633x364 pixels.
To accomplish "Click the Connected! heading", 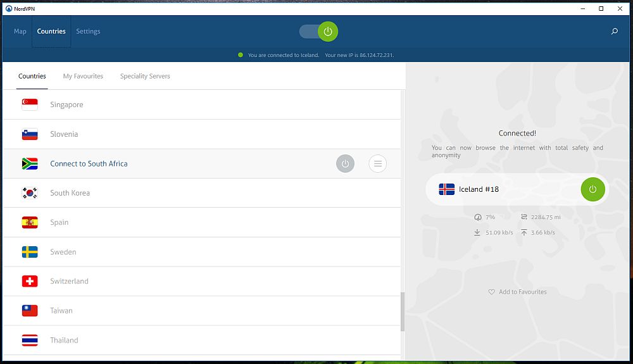I will (x=517, y=133).
